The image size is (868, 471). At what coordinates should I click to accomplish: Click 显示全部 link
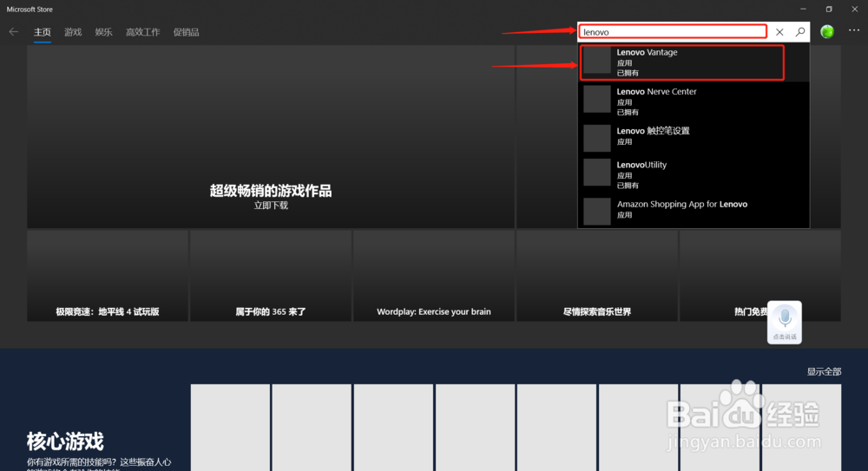pos(824,371)
